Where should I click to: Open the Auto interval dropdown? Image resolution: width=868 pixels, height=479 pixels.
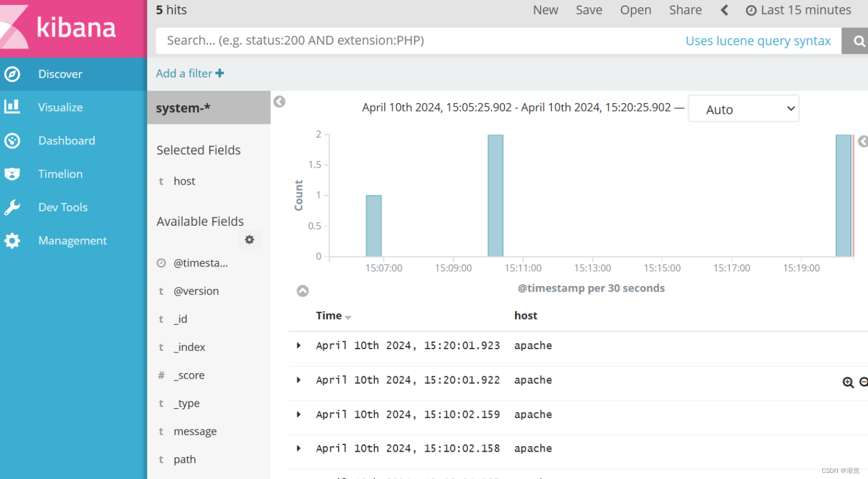tap(744, 109)
